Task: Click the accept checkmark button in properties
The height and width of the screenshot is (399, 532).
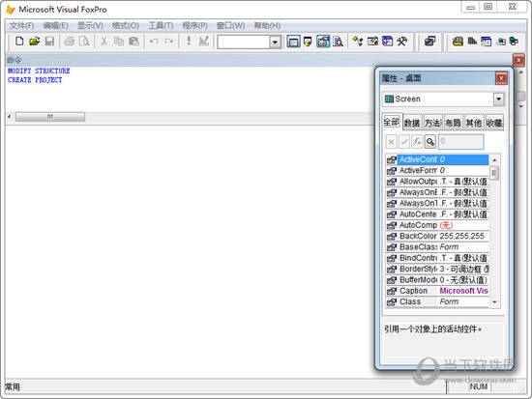Action: (404, 142)
